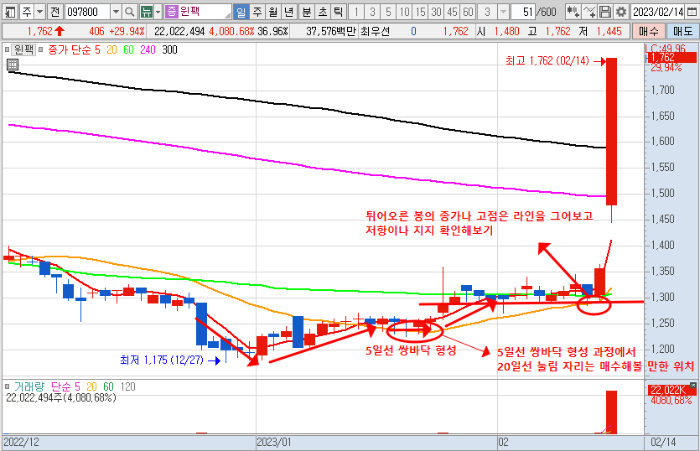
Task: Click the save chart floppy icon
Action: click(605, 12)
